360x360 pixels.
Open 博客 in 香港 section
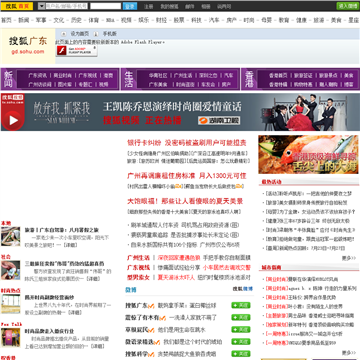[x=349, y=84]
